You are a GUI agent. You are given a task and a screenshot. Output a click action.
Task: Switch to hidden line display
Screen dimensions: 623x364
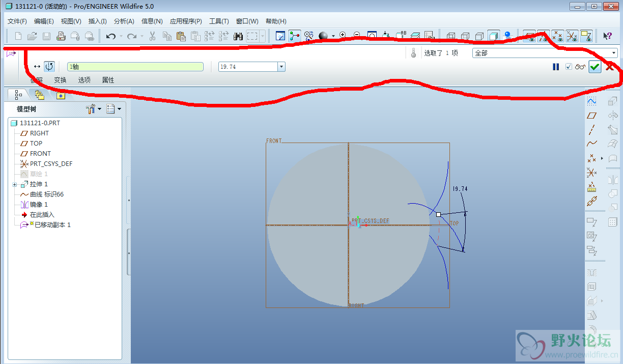click(465, 36)
